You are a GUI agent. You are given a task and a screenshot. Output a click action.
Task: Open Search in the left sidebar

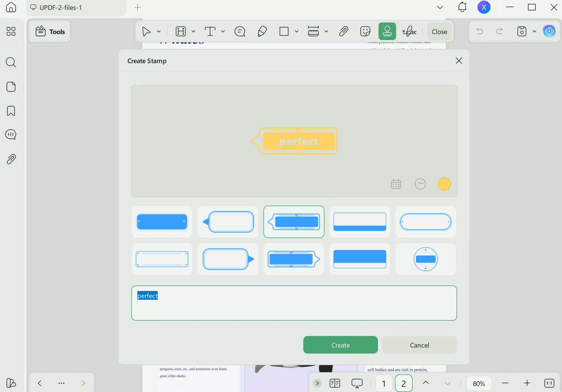coord(11,62)
